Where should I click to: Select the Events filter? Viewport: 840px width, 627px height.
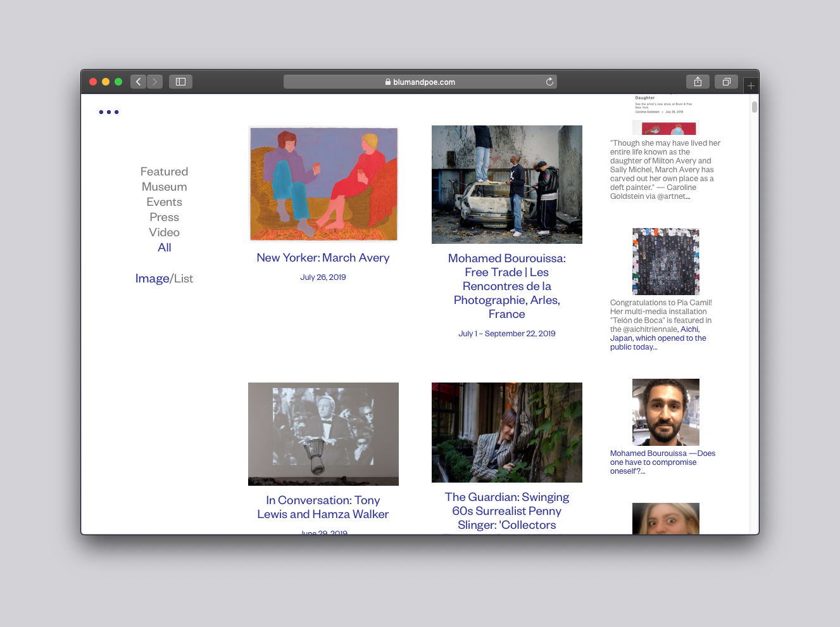coord(164,202)
